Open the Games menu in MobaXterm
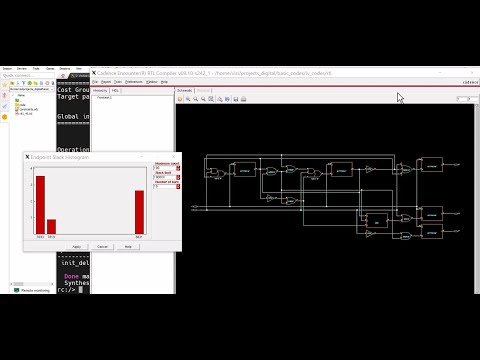Viewport: 480px width, 360px height. point(50,69)
